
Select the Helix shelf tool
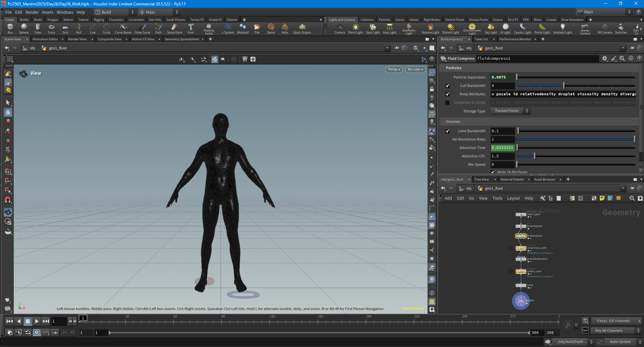285,29
